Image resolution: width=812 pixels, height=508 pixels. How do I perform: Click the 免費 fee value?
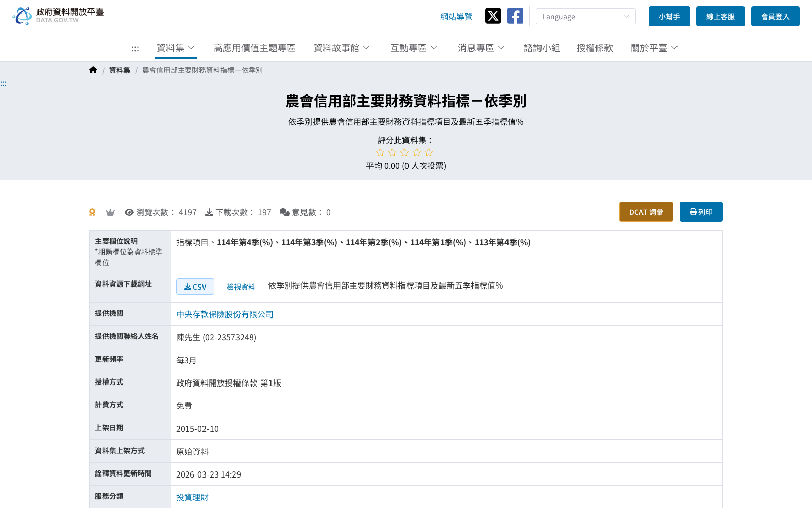[184, 406]
